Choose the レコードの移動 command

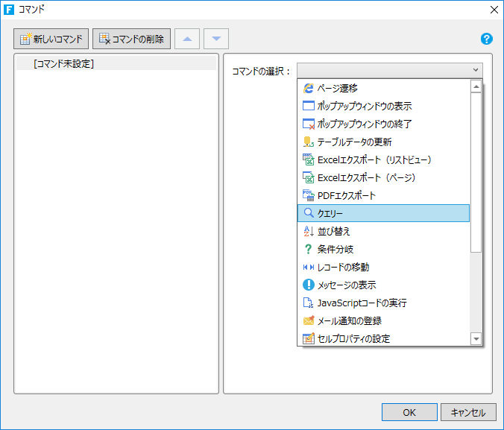pyautogui.click(x=383, y=267)
